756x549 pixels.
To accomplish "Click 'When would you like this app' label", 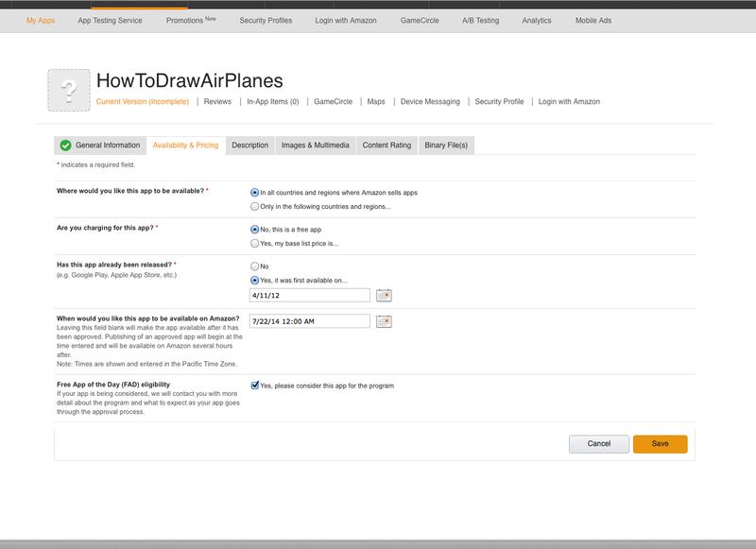I will point(148,318).
